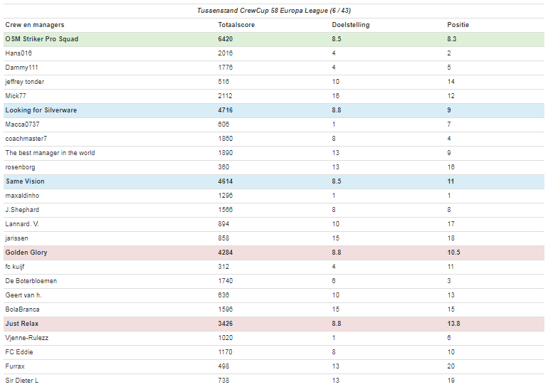Viewport: 548px width, 392px height.
Task: Select the Same Vision crew row
Action: coord(25,181)
